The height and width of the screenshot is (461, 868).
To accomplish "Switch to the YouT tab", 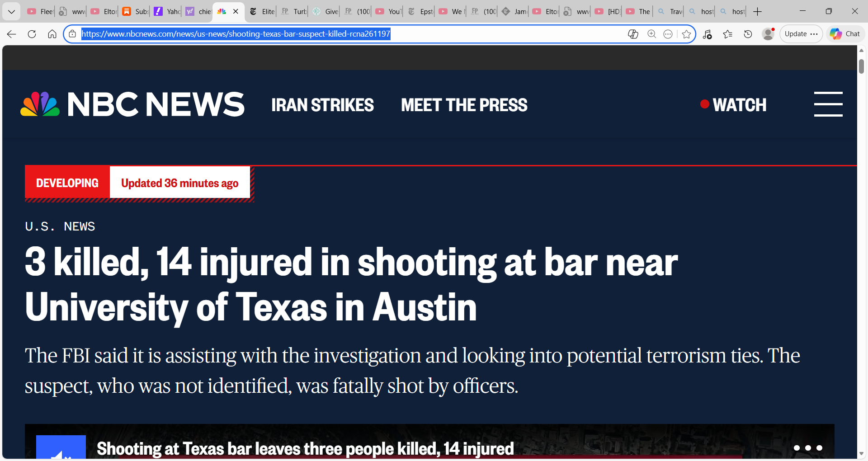I will pos(388,12).
